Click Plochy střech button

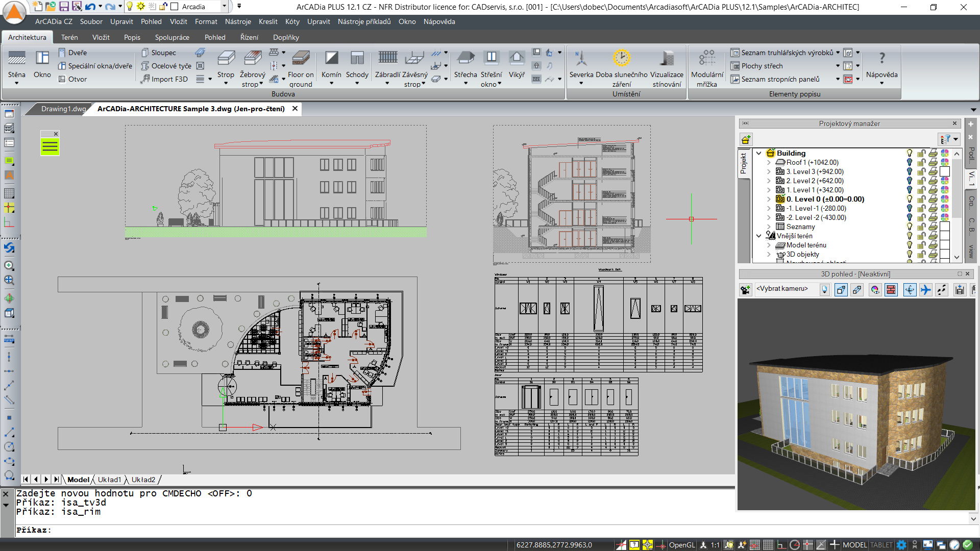click(757, 66)
